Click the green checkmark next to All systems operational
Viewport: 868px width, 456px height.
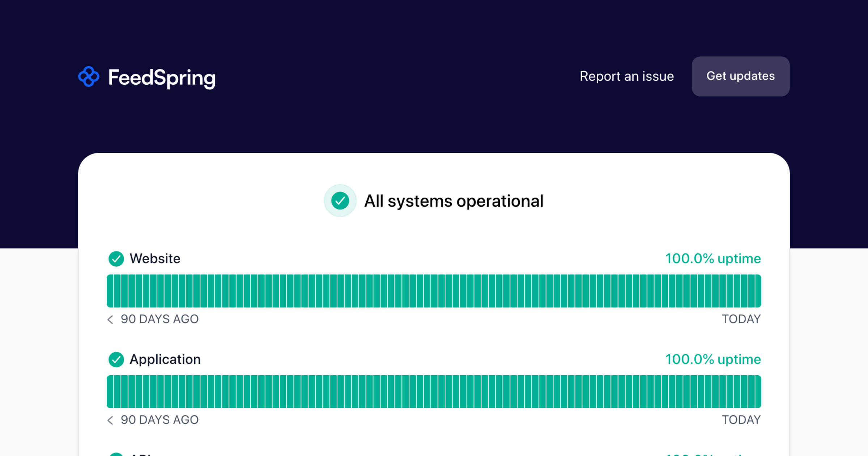point(340,201)
